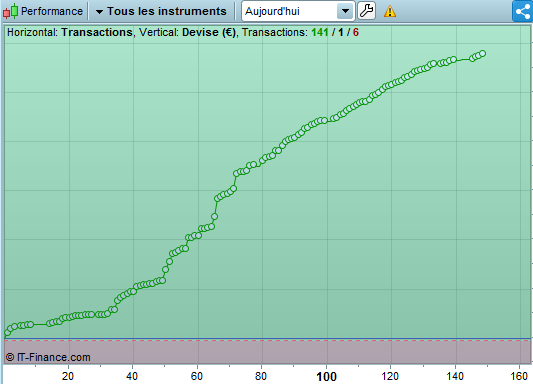Click the 40 label on x-axis

click(132, 376)
